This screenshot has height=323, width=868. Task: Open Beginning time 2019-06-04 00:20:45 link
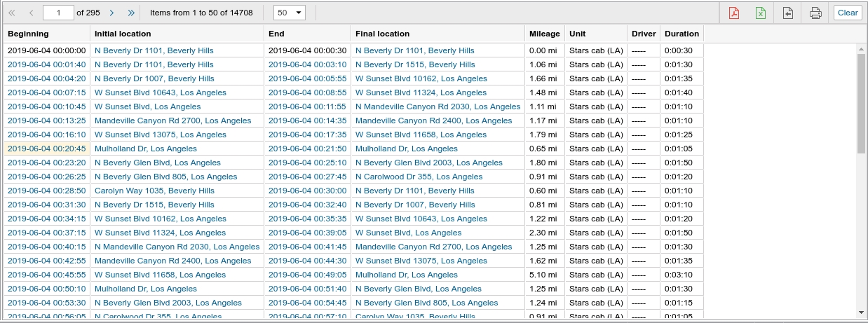46,149
